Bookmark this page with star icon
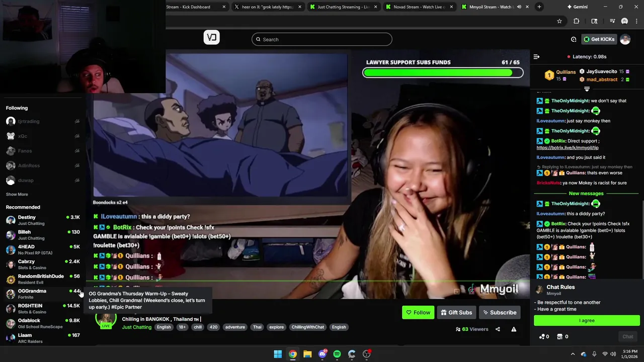This screenshot has width=644, height=362. (559, 21)
